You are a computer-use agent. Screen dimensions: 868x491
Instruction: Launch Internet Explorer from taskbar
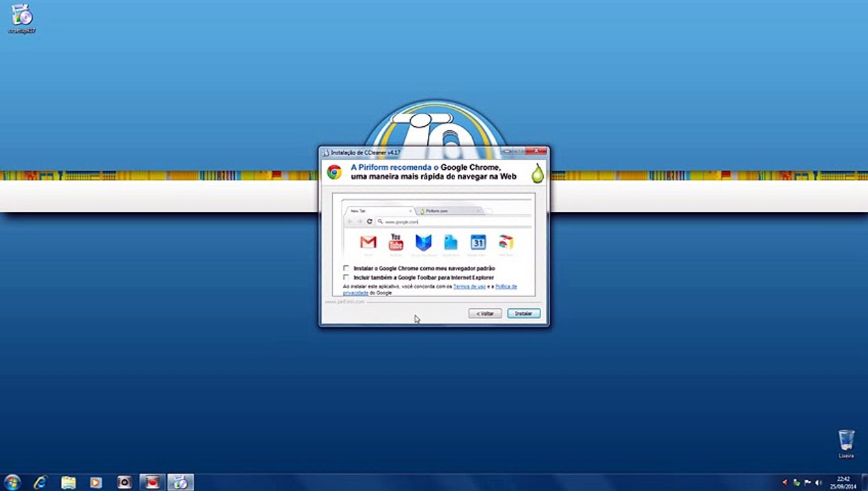41,482
